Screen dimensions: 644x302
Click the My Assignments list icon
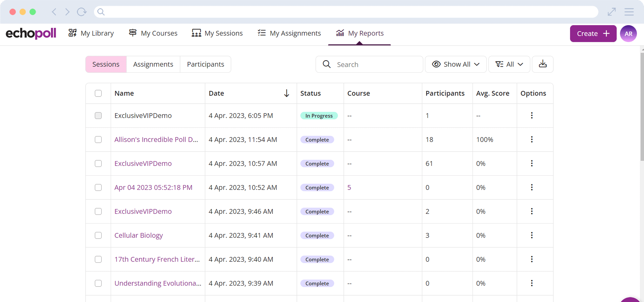[x=262, y=33]
